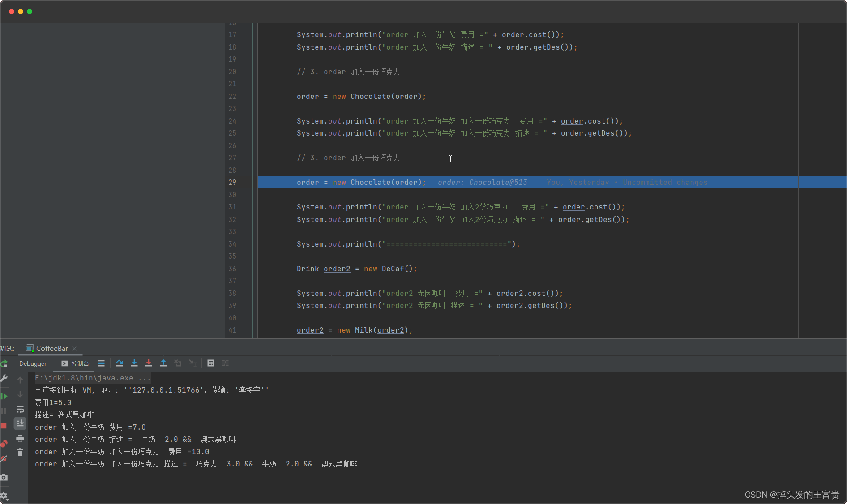Click the Step Over icon
This screenshot has height=504, width=847.
(x=119, y=363)
